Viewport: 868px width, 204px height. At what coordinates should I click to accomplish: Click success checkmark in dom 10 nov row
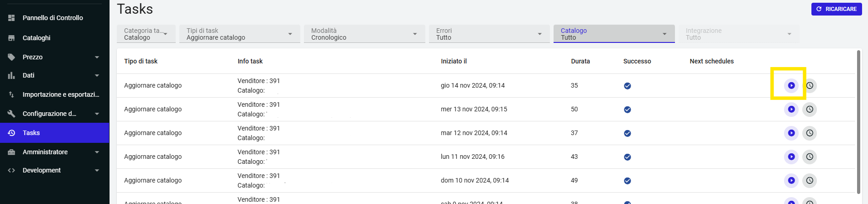point(627,181)
